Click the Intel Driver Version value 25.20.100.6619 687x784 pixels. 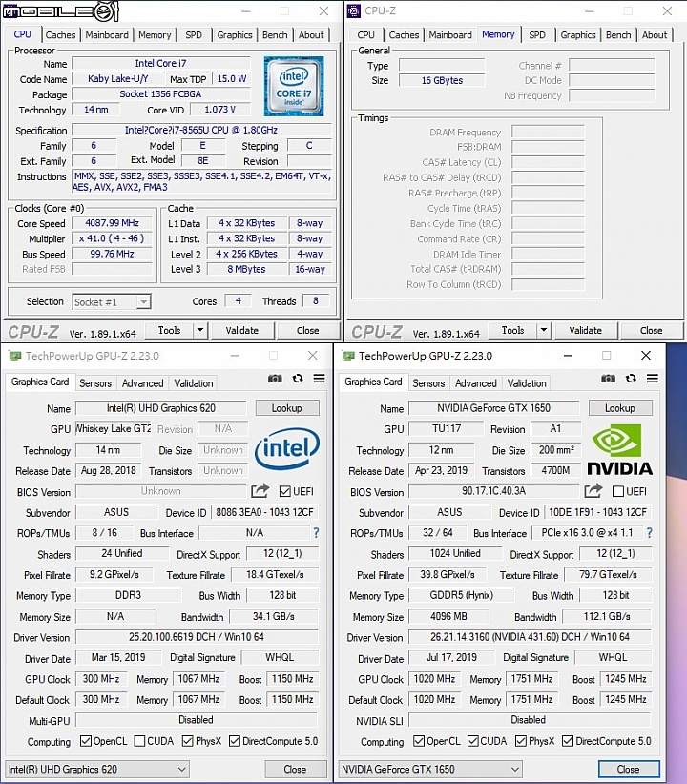tap(197, 637)
